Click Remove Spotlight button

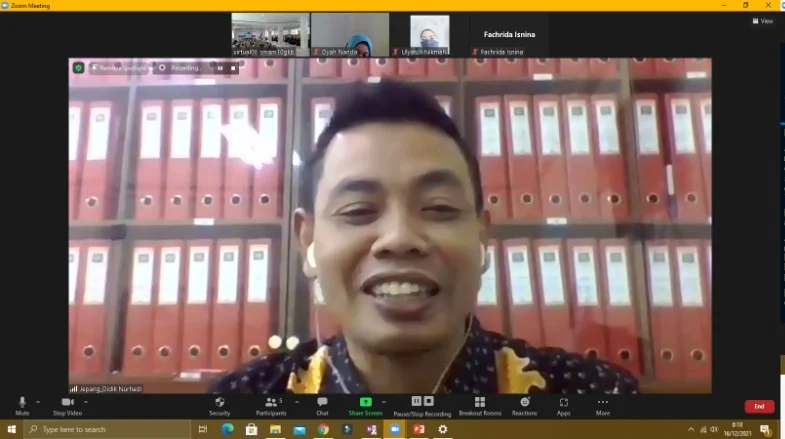(119, 68)
